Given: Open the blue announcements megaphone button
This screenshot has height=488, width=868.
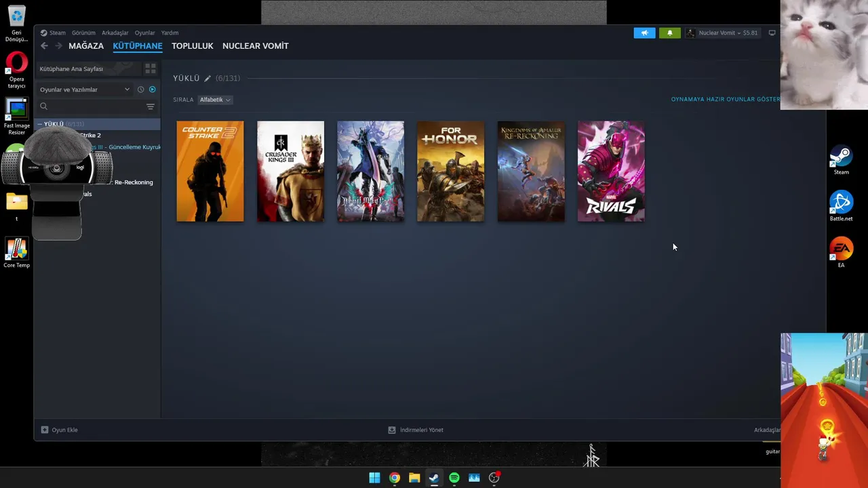Looking at the screenshot, I should pyautogui.click(x=644, y=33).
